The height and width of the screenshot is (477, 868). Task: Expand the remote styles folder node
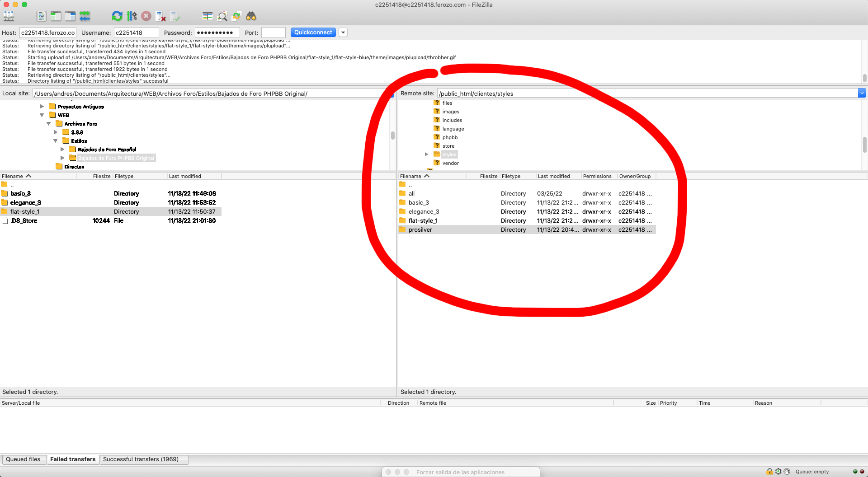pyautogui.click(x=426, y=154)
